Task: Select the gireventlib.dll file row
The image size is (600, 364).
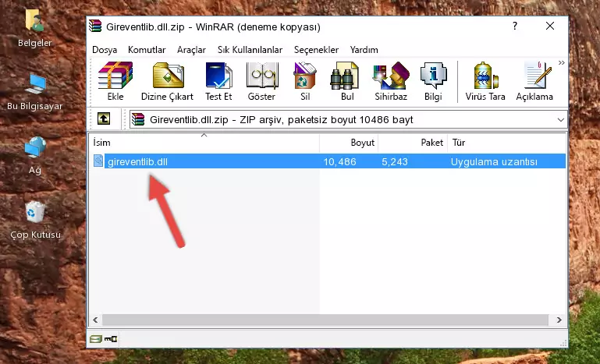Action: click(x=328, y=161)
